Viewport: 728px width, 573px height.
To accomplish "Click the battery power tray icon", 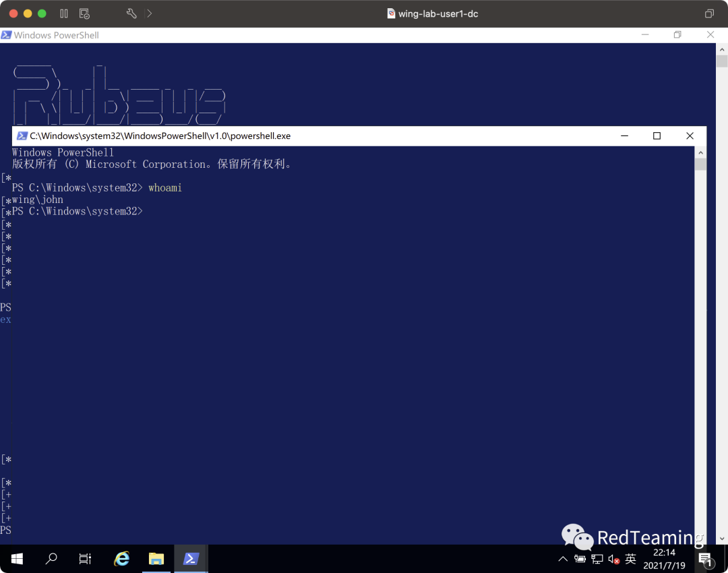I will (x=580, y=559).
